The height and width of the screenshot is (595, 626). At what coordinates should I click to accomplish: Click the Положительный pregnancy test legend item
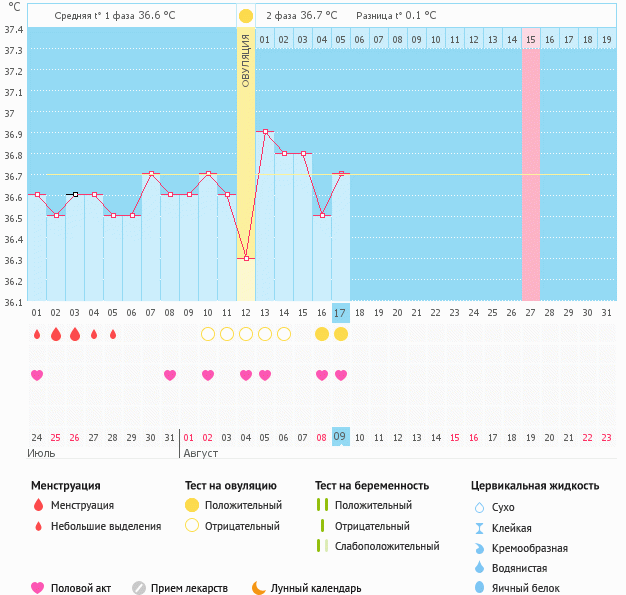(x=375, y=505)
